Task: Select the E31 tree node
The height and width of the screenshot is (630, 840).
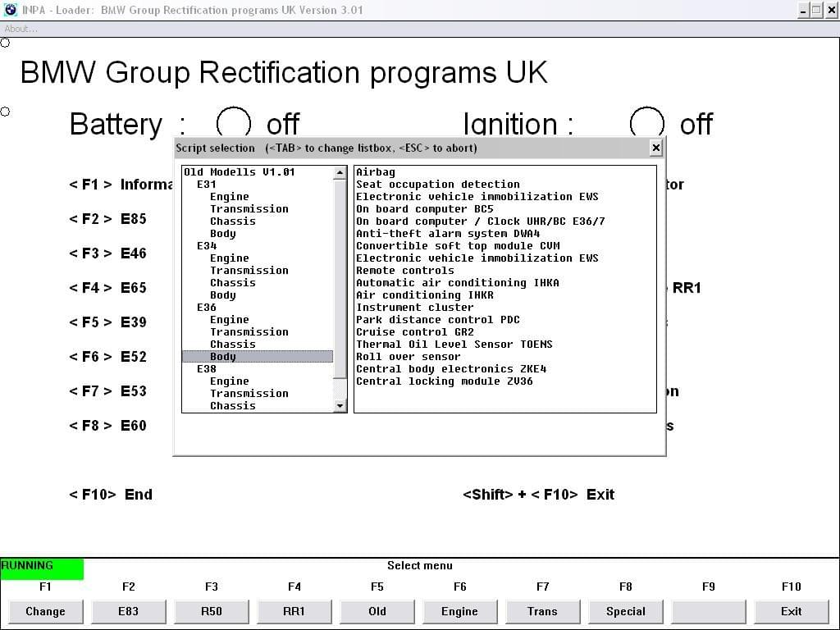Action: tap(206, 185)
